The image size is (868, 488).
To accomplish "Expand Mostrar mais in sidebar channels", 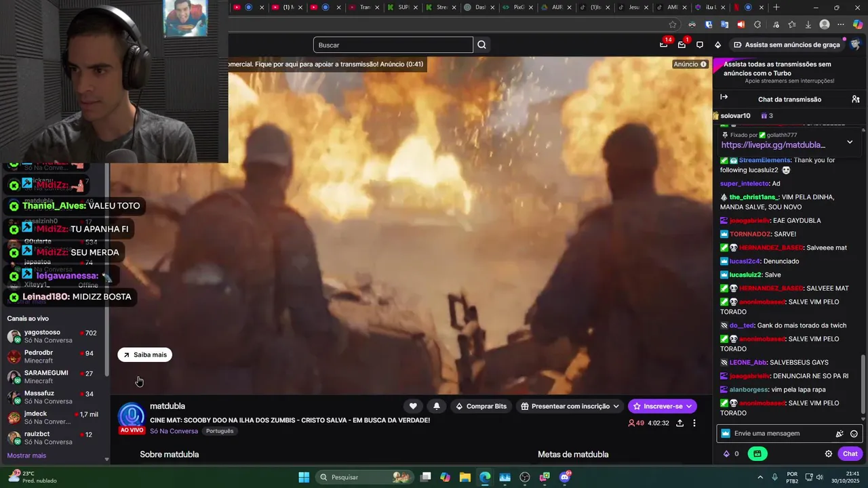I will [x=26, y=455].
